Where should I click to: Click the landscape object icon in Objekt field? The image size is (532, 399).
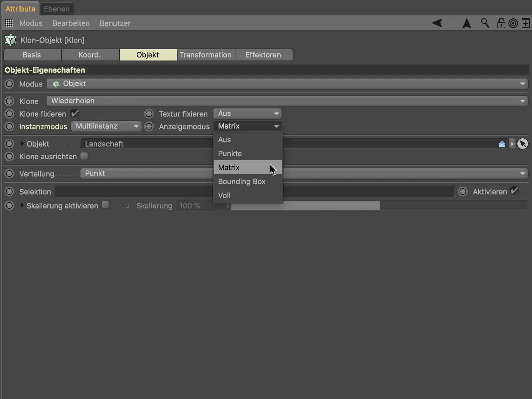coord(502,144)
